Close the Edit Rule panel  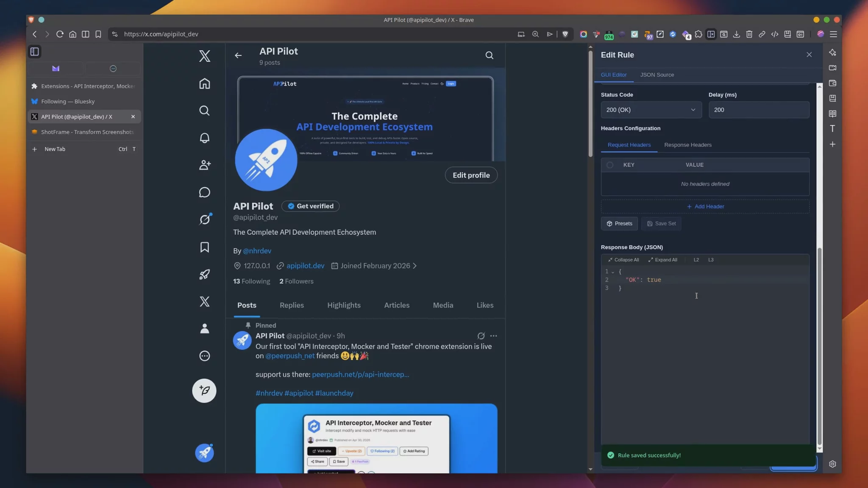809,55
